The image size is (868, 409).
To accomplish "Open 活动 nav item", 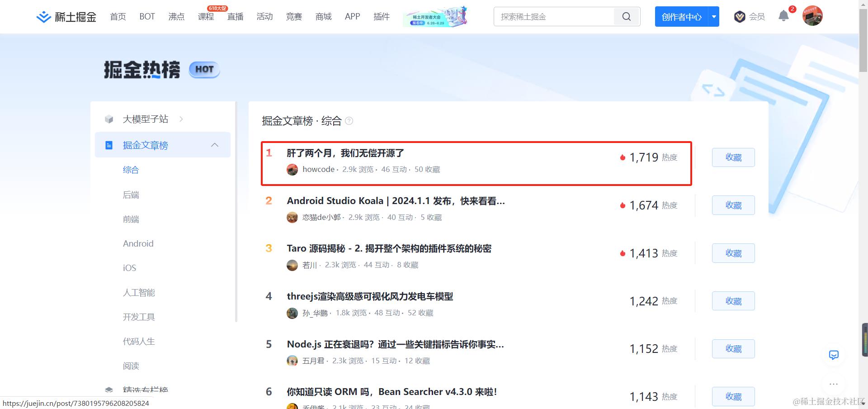I will point(264,17).
